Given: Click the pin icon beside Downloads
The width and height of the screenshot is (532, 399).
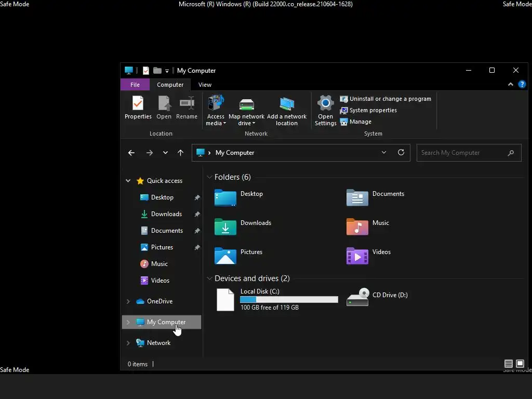Looking at the screenshot, I should (197, 214).
